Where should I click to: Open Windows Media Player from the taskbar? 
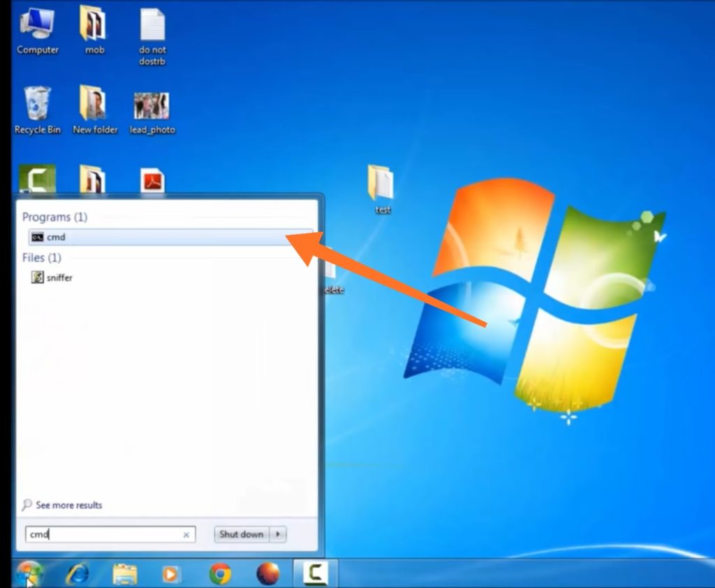(172, 574)
